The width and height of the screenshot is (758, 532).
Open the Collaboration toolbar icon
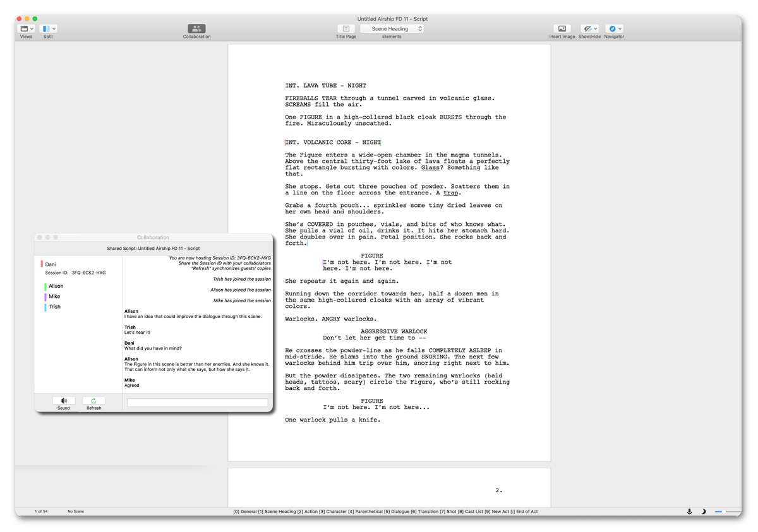[196, 28]
